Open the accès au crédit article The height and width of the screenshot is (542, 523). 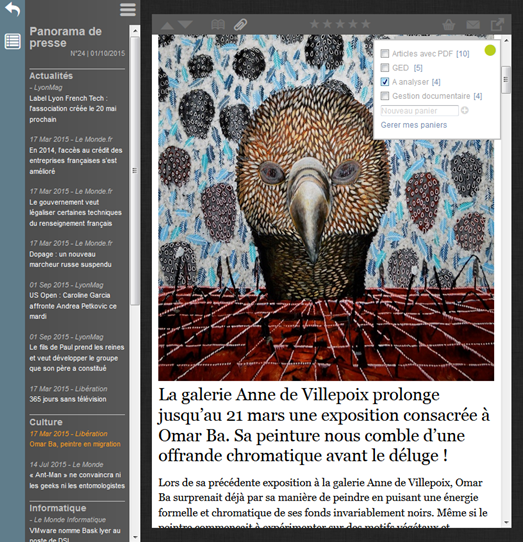point(76,161)
